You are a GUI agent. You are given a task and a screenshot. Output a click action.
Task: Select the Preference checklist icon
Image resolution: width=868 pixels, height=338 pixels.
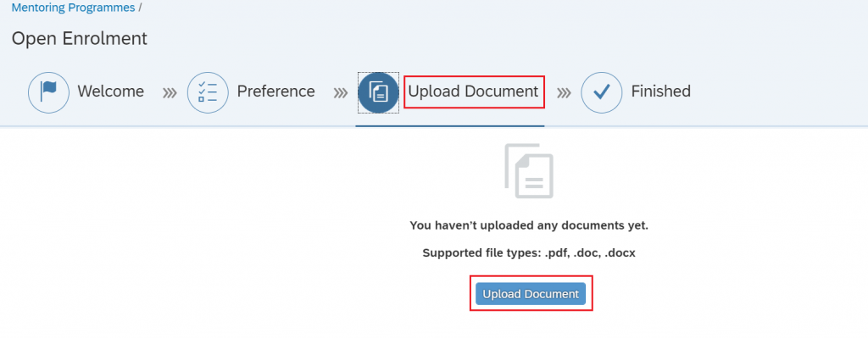pos(208,92)
